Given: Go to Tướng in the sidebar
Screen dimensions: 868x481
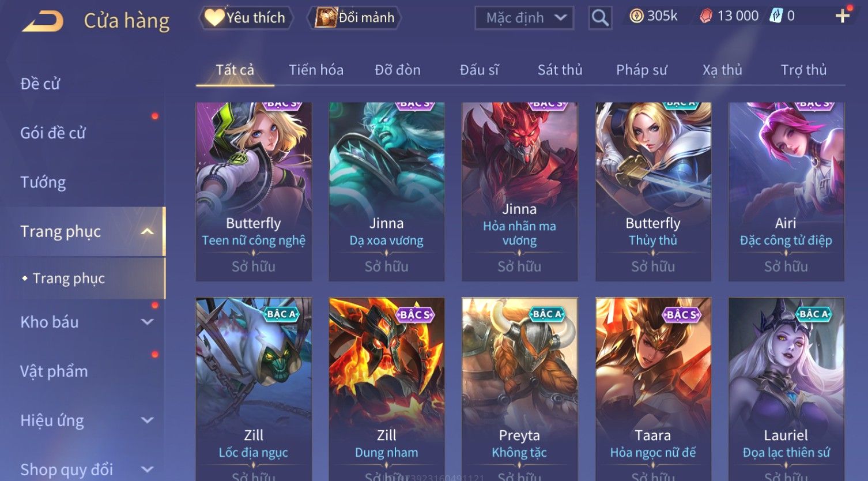Looking at the screenshot, I should click(43, 182).
